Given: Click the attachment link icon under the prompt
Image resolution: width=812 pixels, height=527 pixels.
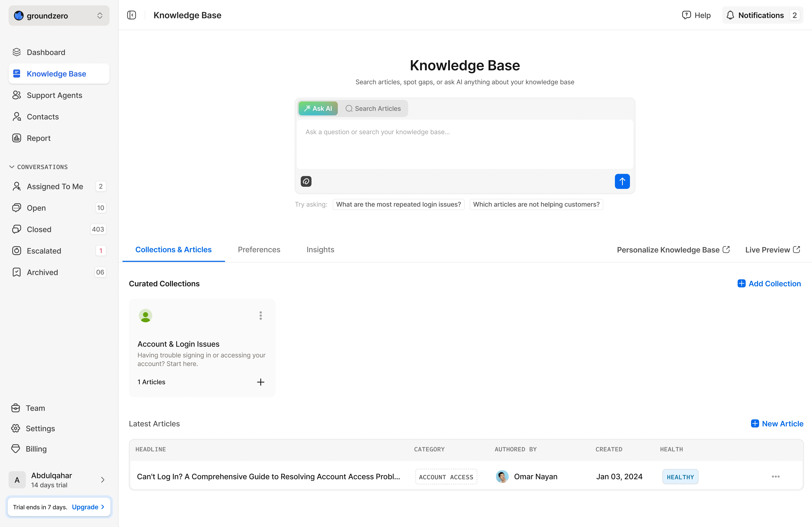Looking at the screenshot, I should tap(306, 181).
